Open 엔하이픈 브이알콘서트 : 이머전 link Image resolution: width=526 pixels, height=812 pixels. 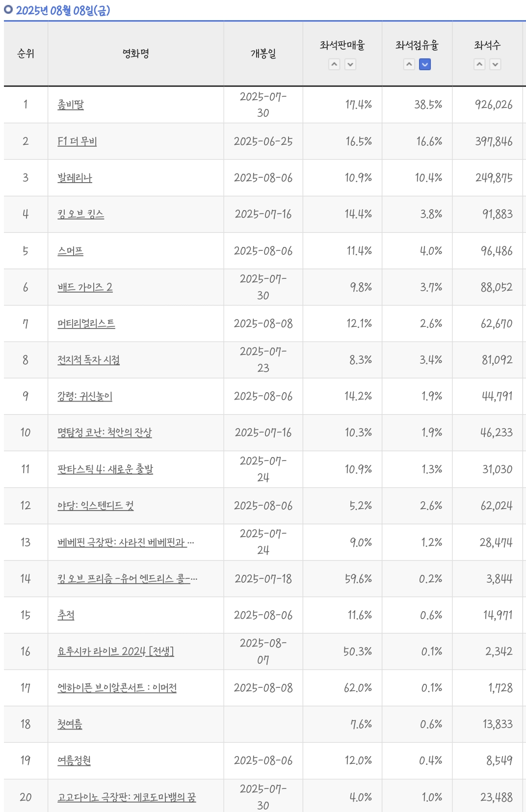click(x=117, y=688)
